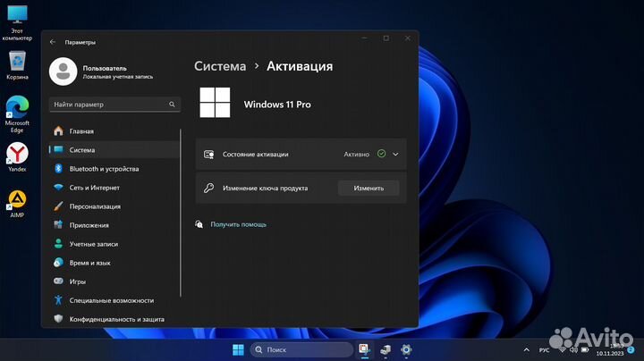Focus the 'Найти параметр' search field
Image resolution: width=644 pixels, height=361 pixels.
[x=114, y=105]
